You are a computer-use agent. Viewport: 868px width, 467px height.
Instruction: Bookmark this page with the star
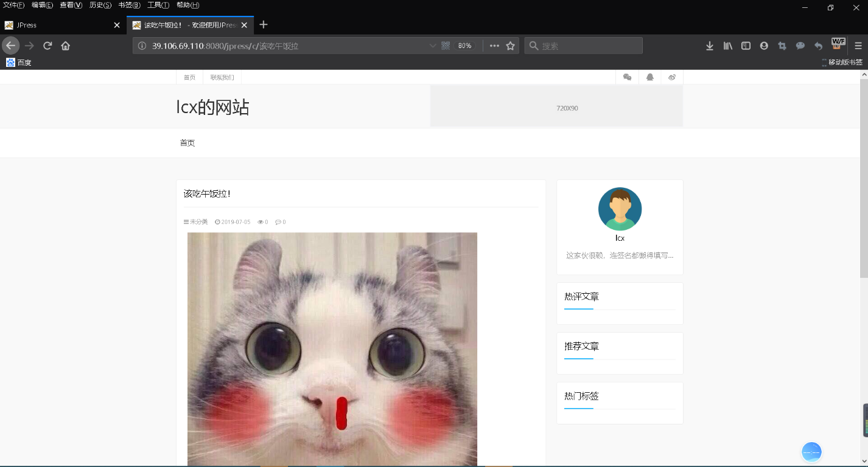[x=511, y=46]
